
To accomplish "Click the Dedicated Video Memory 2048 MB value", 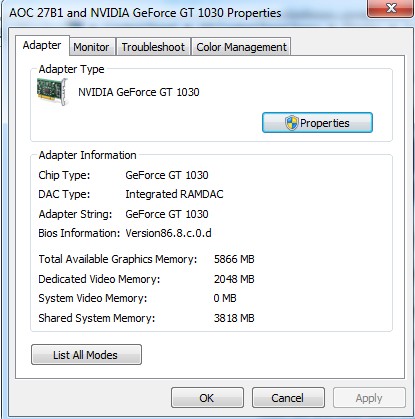I will pos(234,279).
